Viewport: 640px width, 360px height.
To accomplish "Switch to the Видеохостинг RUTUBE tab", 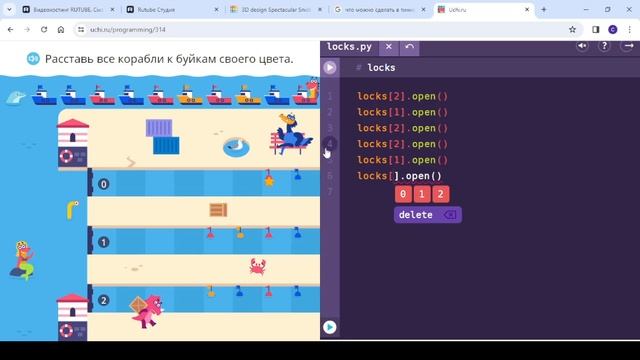I will click(68, 9).
